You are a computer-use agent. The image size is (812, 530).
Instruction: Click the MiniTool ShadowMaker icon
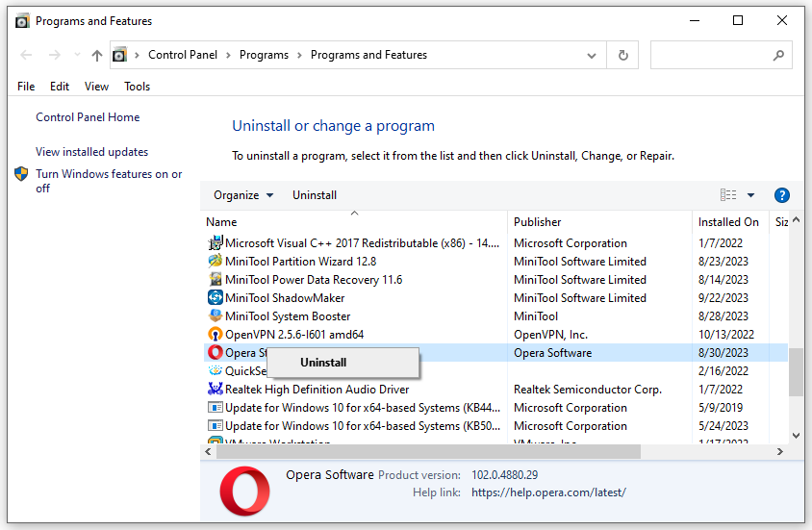(215, 297)
